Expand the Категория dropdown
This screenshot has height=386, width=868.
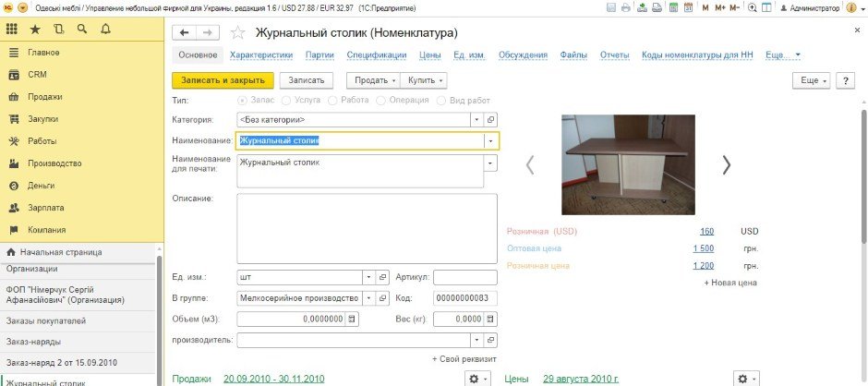coord(477,120)
